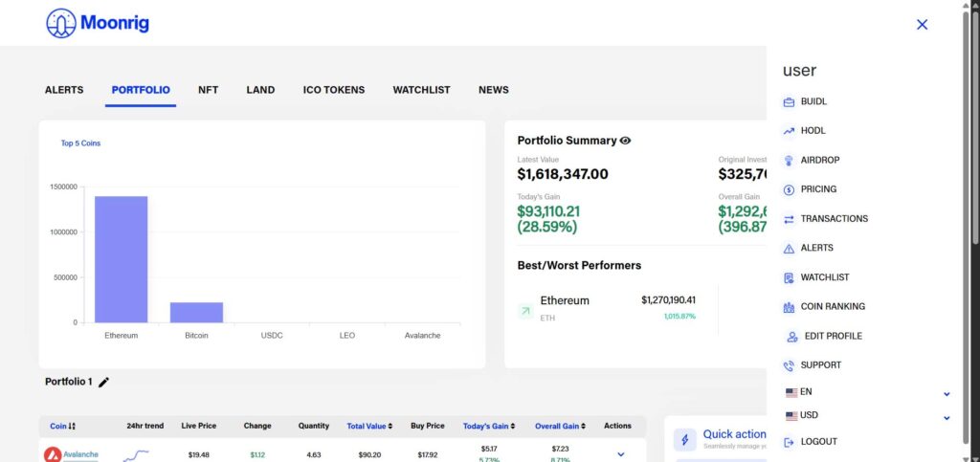The width and height of the screenshot is (980, 462).
Task: Click the PRICING dollar icon
Action: (x=789, y=189)
